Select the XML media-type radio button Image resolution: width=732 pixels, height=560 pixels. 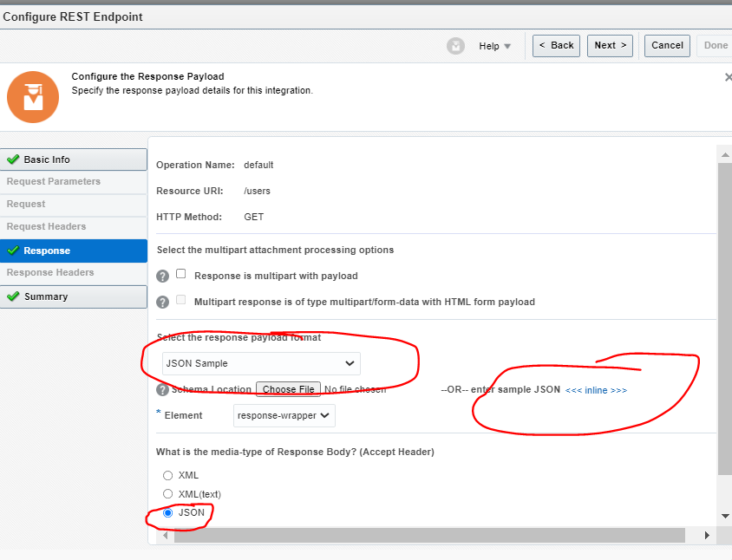coord(167,476)
